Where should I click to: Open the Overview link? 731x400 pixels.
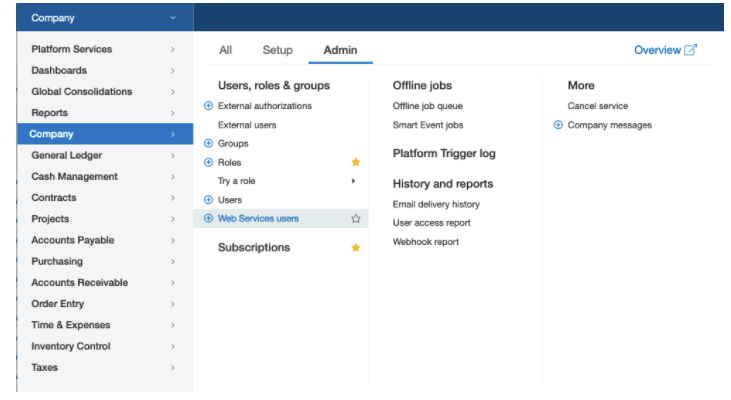click(x=657, y=50)
